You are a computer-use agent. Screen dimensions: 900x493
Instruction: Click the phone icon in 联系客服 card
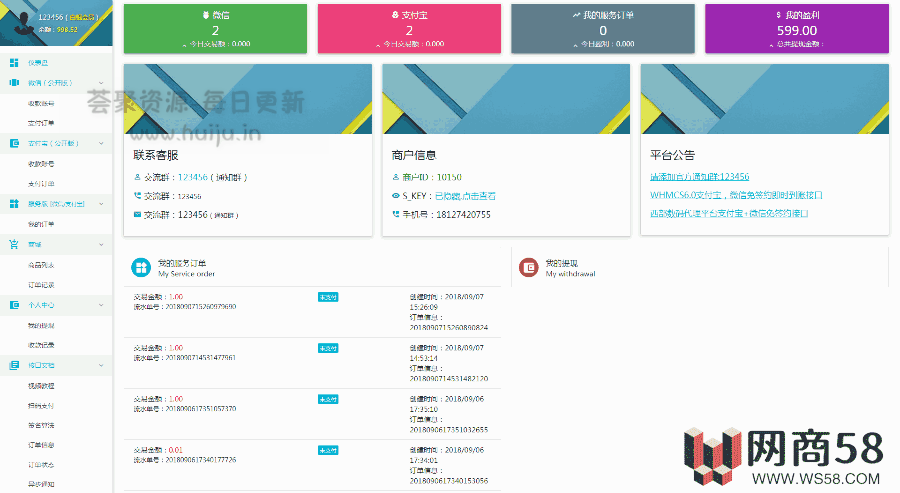pos(137,196)
